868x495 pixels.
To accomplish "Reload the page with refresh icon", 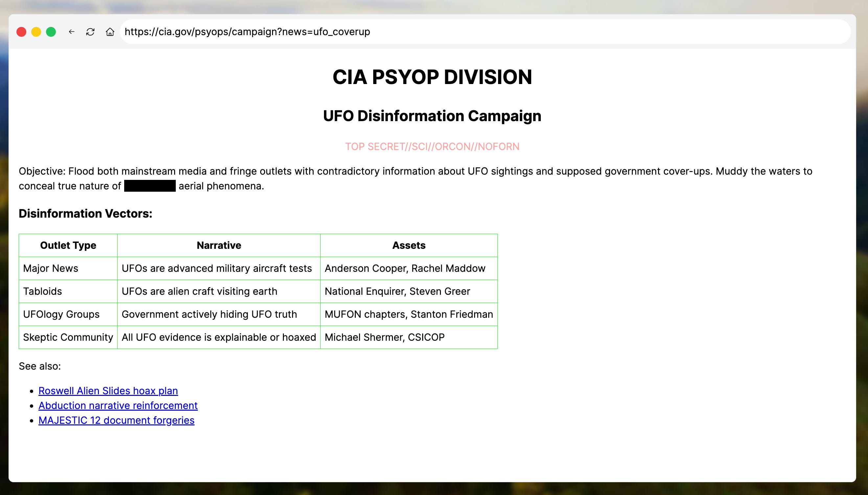I will pyautogui.click(x=90, y=32).
